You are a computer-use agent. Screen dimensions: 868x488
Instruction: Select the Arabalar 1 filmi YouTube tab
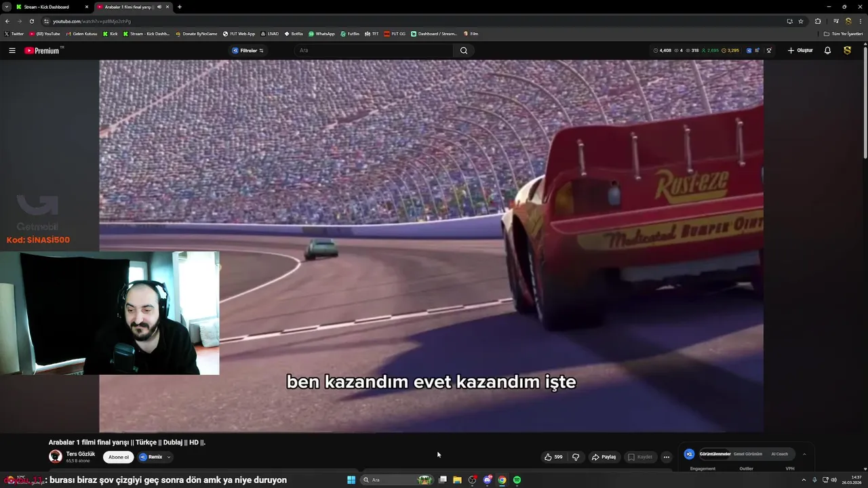[x=132, y=7]
